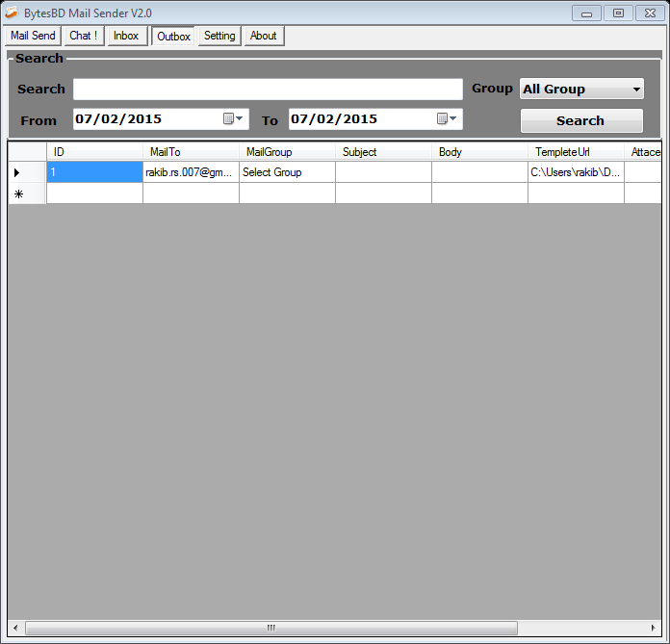Click the top-left select-all grid corner
Screen dimensions: 670x644
click(x=27, y=152)
